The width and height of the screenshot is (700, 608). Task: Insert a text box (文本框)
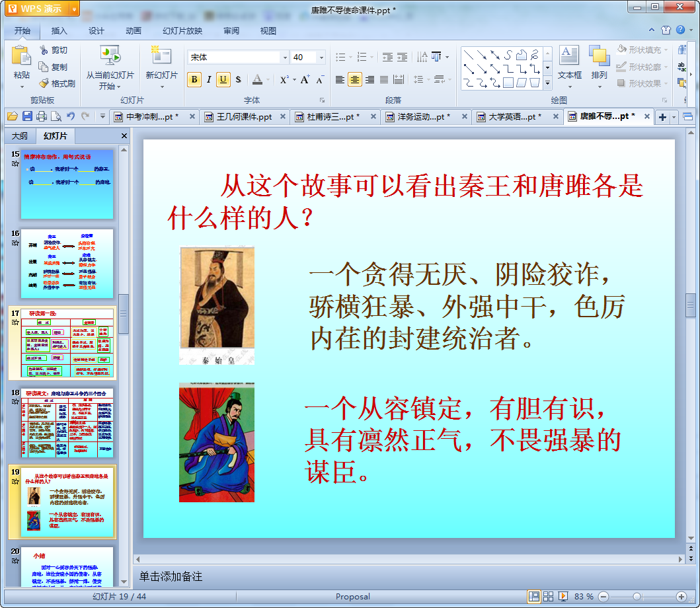569,63
